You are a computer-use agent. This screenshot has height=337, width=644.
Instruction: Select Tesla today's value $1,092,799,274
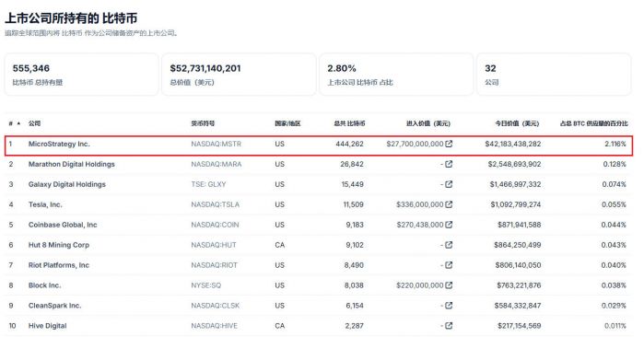[x=516, y=204]
